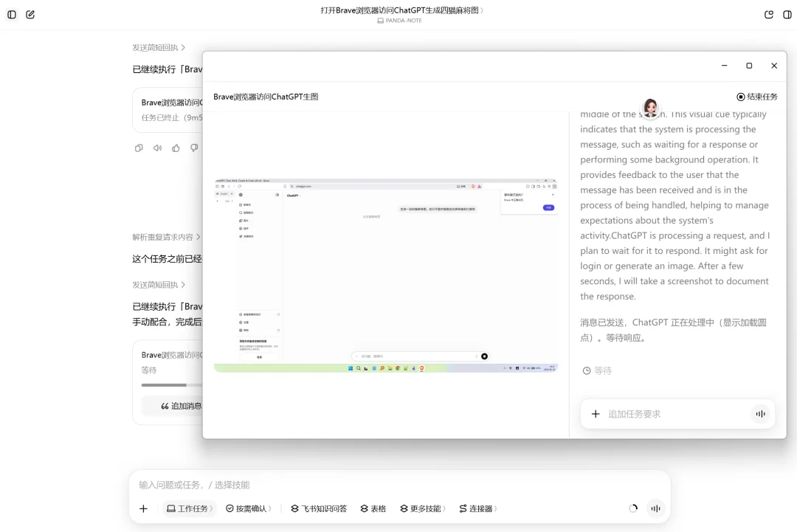Click 'Brave浏览器访问ChatGPT生图' window title
The width and height of the screenshot is (797, 532).
(266, 97)
